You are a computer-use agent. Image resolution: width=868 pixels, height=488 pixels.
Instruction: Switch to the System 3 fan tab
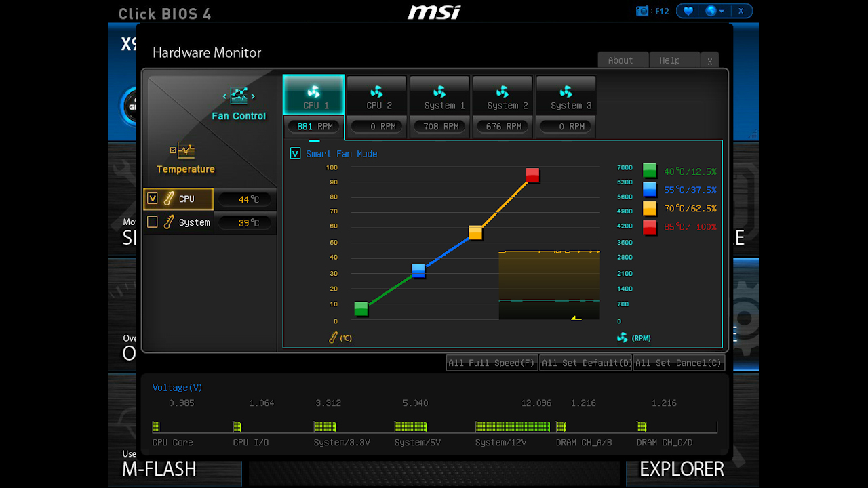coord(566,95)
